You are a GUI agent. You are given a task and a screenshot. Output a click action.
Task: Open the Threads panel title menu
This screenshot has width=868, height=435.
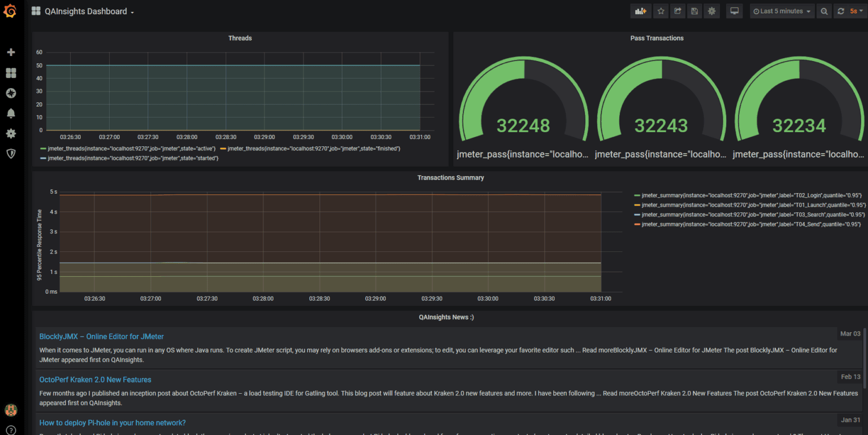click(x=240, y=38)
